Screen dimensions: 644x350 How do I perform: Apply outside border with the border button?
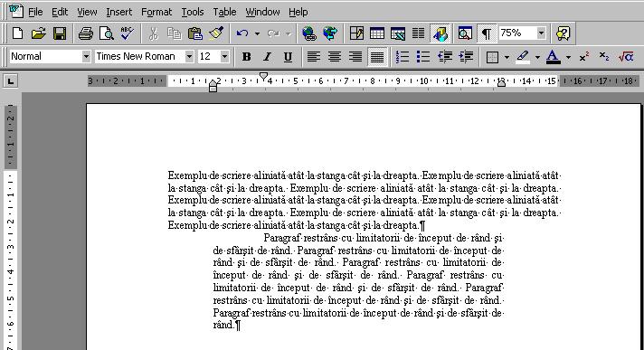(x=492, y=56)
